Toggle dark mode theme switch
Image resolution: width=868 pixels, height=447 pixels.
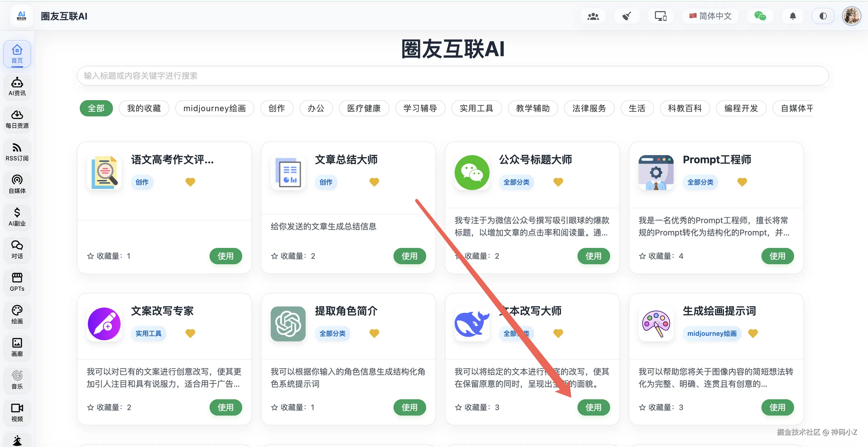tap(823, 16)
